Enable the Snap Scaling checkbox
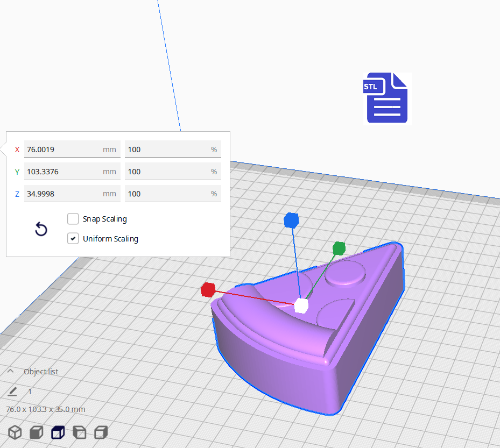This screenshot has width=500, height=448. tap(73, 219)
